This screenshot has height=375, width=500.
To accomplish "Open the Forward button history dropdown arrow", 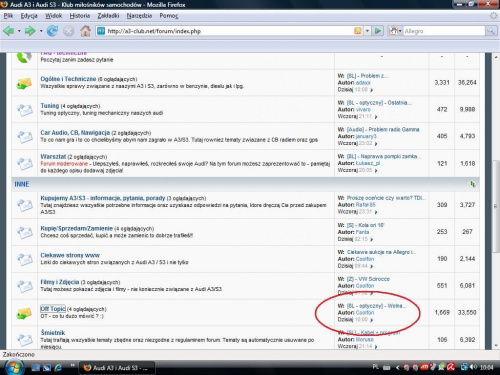I will point(41,31).
